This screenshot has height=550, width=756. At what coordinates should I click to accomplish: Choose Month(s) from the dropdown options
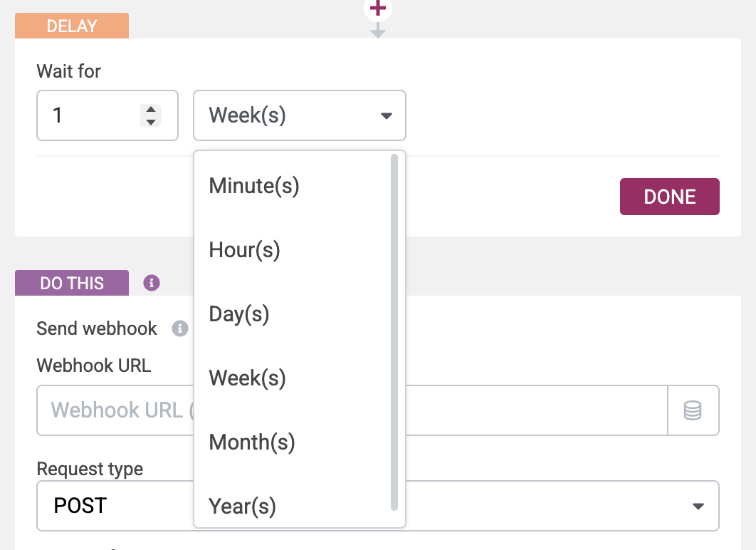coord(251,442)
